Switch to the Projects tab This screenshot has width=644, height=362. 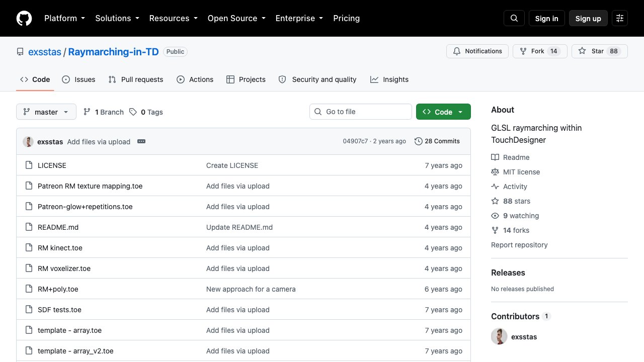coord(246,79)
